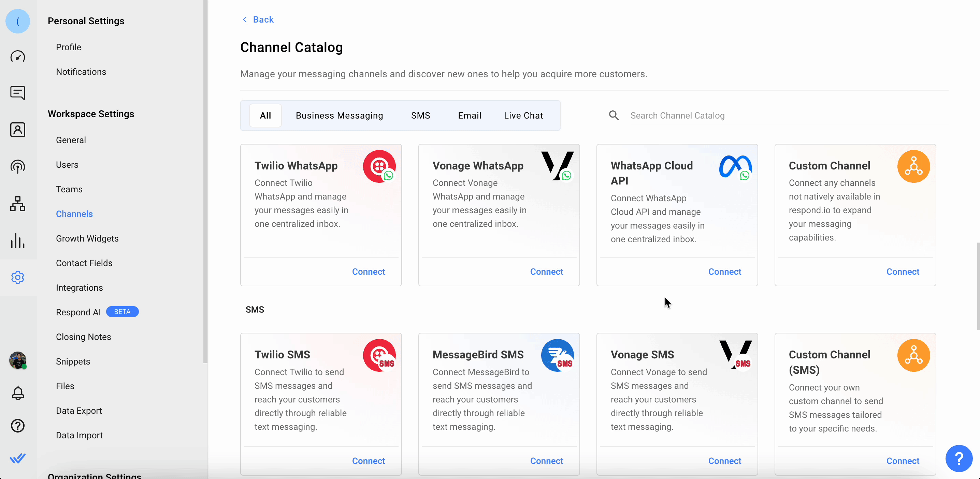The image size is (980, 479).
Task: Open the reports bar chart icon
Action: [x=17, y=241]
